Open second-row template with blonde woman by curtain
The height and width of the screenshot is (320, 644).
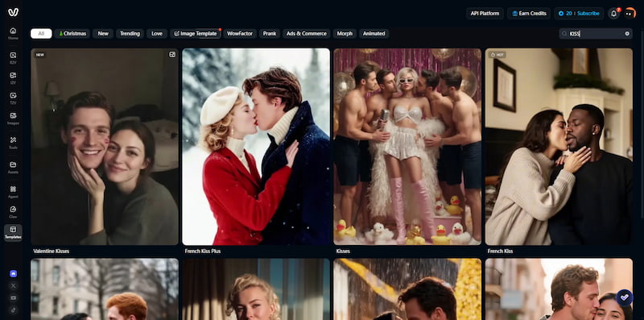point(256,289)
